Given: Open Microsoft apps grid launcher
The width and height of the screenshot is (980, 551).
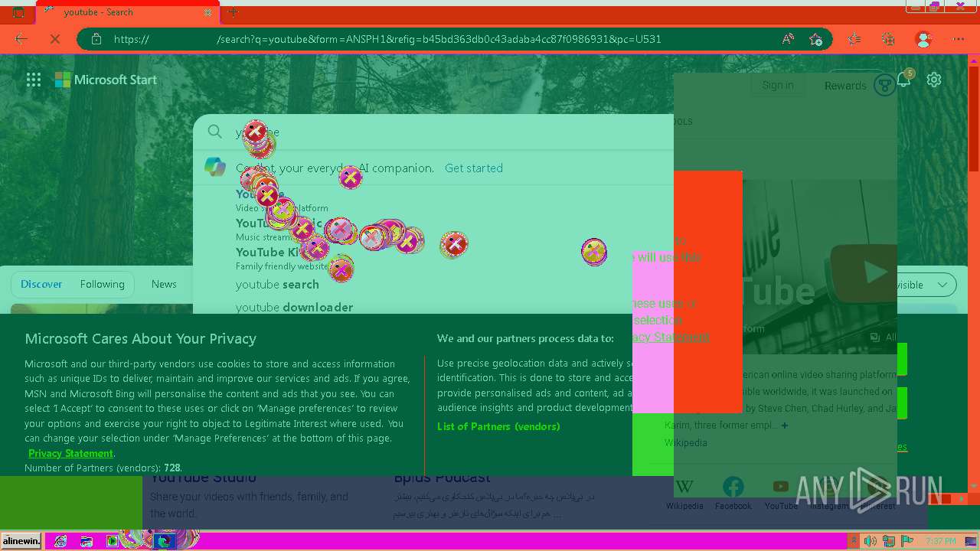Looking at the screenshot, I should coord(34,80).
